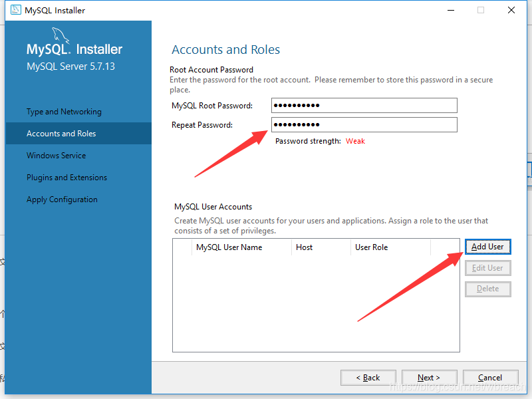This screenshot has height=399, width=532.
Task: Sort by Host column header
Action: 321,247
